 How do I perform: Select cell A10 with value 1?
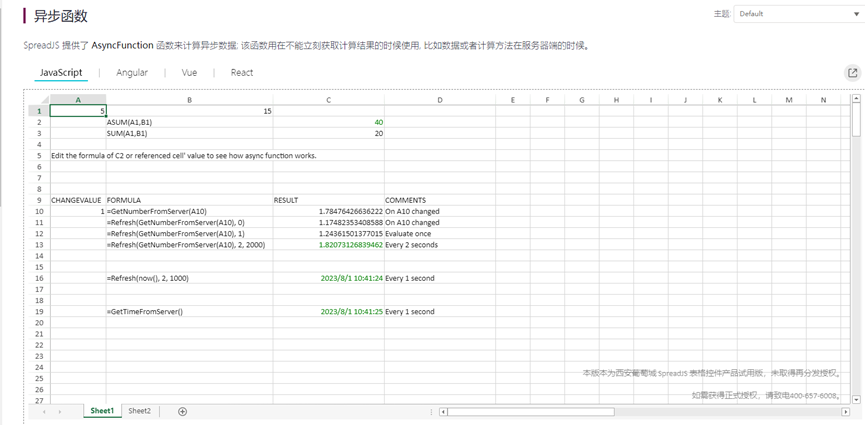[78, 211]
